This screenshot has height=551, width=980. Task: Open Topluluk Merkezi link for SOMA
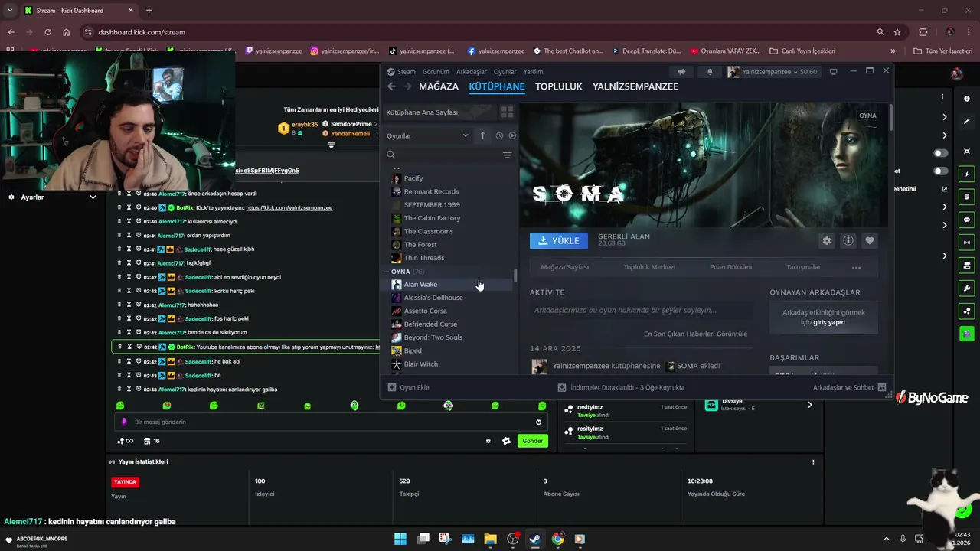(649, 267)
